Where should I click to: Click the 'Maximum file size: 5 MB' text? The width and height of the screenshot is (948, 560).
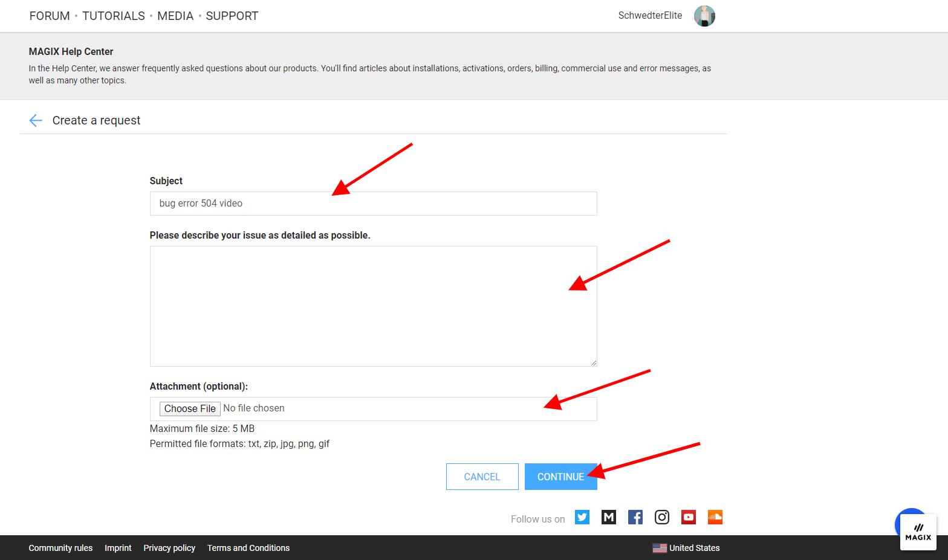[202, 428]
